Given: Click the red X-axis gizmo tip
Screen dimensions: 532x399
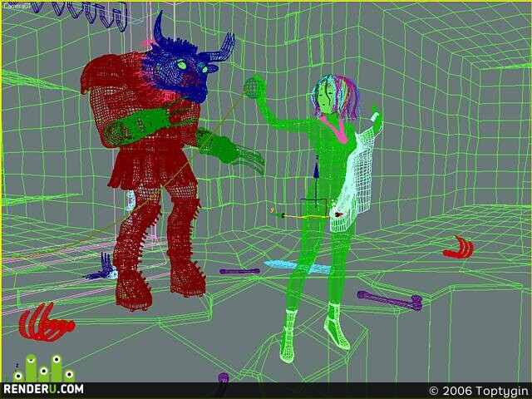Looking at the screenshot, I should (337, 214).
